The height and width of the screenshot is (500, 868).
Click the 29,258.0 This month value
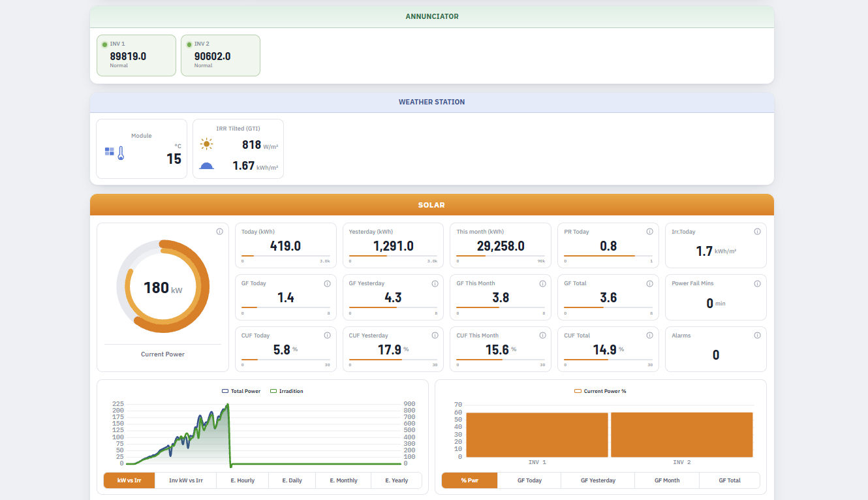[x=501, y=246]
